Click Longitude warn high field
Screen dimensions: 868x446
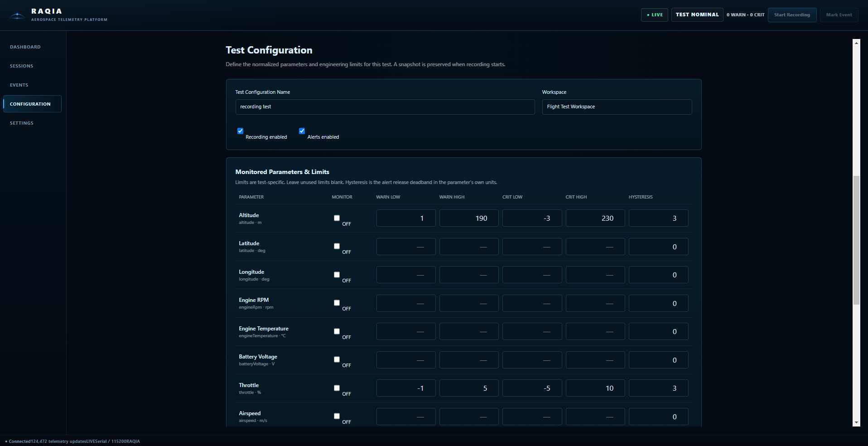click(x=469, y=275)
